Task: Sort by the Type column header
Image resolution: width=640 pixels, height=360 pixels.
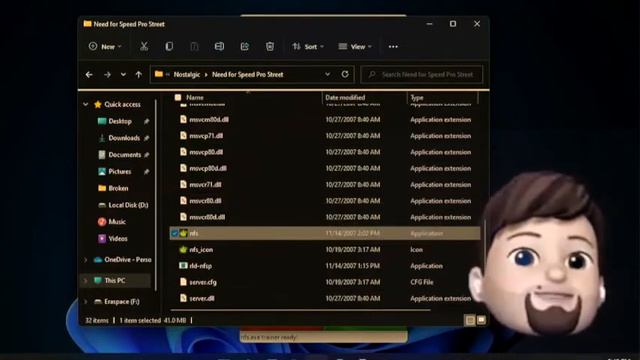Action: [x=417, y=98]
